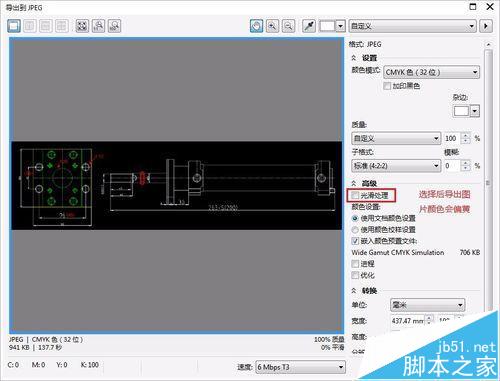Click the 杂边 matte color swatch
This screenshot has width=500, height=381.
coord(461,111)
